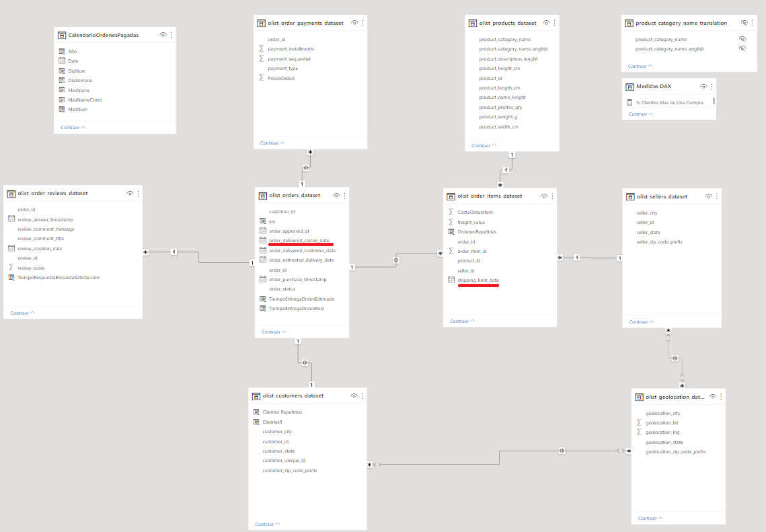Viewport: 766px width, 532px height.
Task: Open more options for olist_order_items_dataset
Action: click(553, 196)
